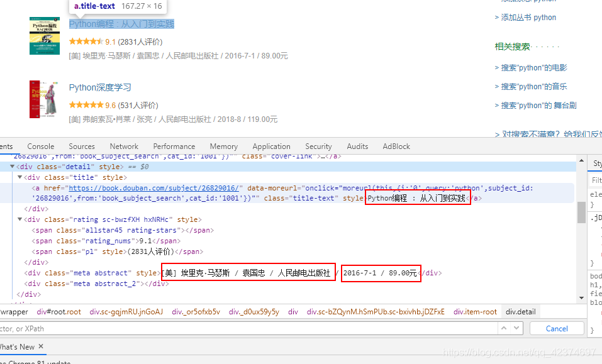This screenshot has width=602, height=364.
Task: Open 添加丛书 python link
Action: pos(528,17)
